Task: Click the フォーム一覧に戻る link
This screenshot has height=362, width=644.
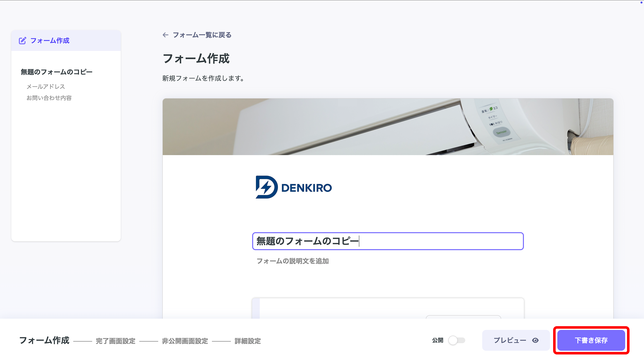Action: click(202, 35)
